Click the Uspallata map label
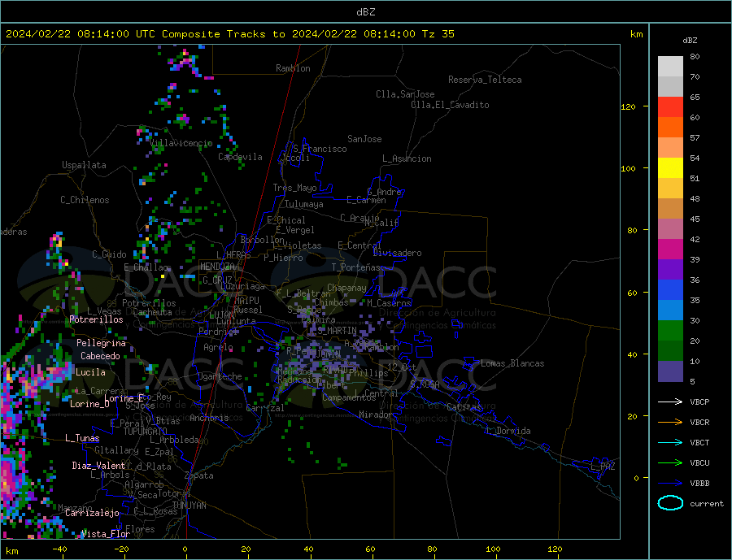The height and width of the screenshot is (560, 732). (x=84, y=165)
